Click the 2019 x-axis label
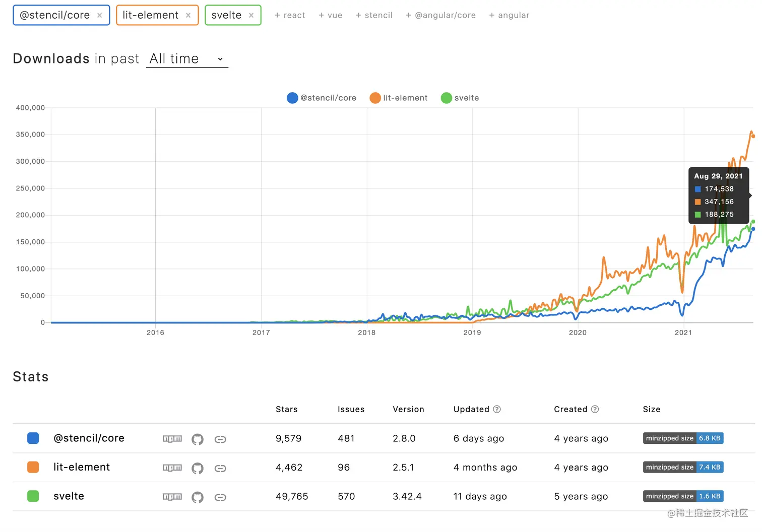 point(472,332)
